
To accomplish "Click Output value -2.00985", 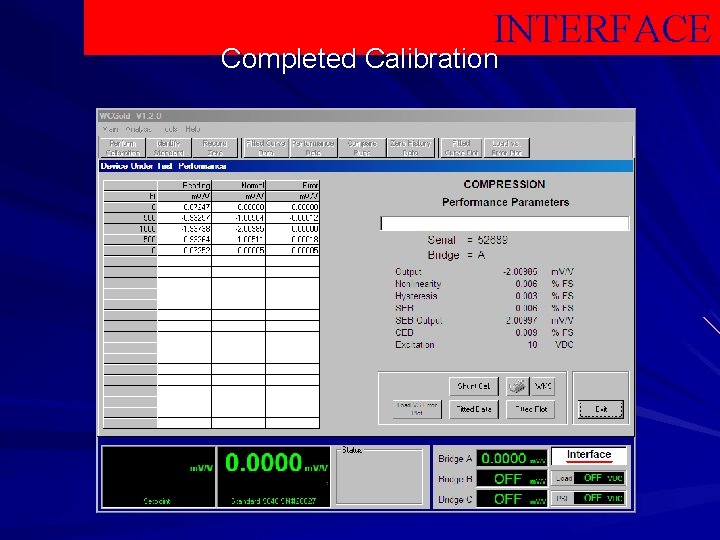I will (x=519, y=272).
